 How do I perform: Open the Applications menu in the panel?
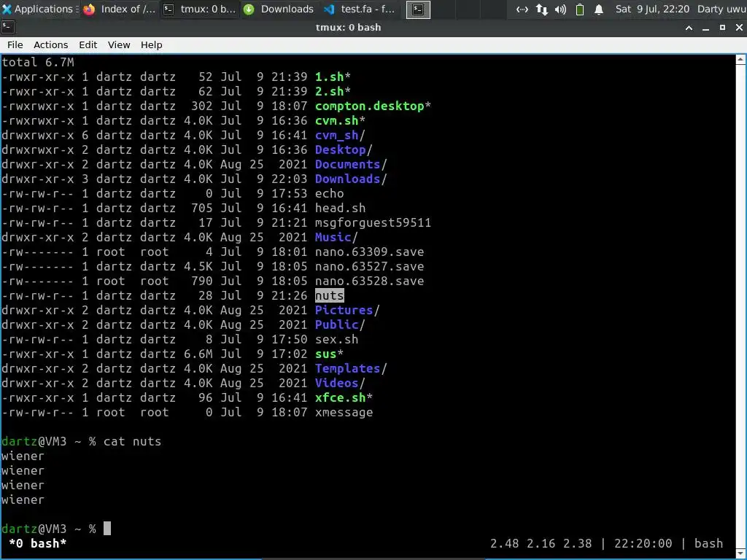[x=39, y=9]
